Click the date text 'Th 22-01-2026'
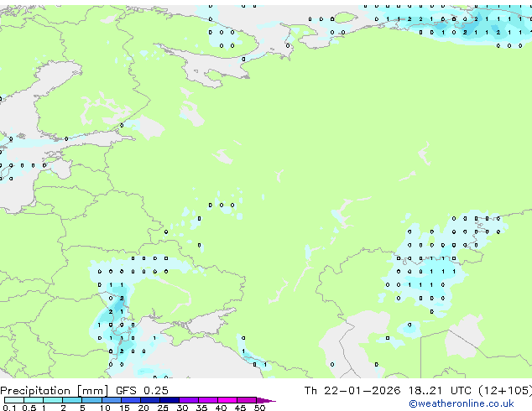532x411 pixels. 352,391
